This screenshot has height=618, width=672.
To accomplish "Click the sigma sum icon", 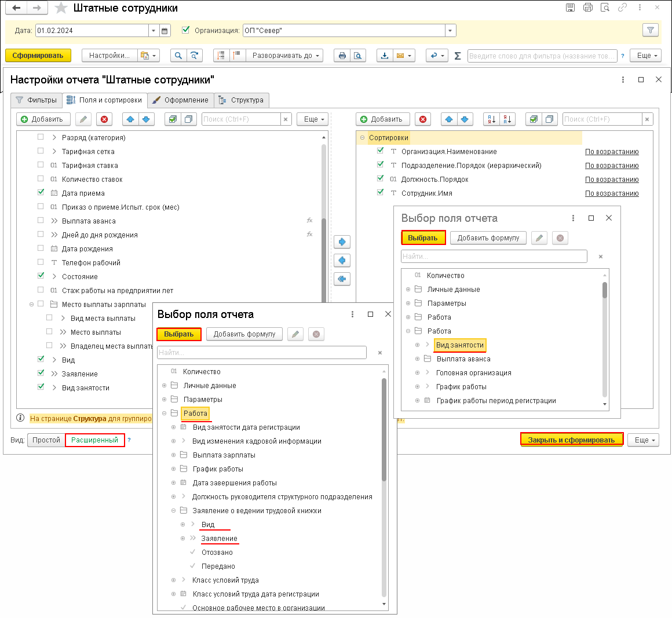I will point(457,56).
